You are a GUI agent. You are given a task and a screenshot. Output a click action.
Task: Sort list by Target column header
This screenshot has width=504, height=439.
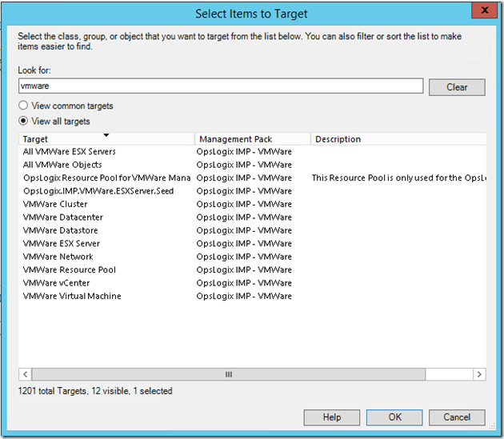point(106,139)
